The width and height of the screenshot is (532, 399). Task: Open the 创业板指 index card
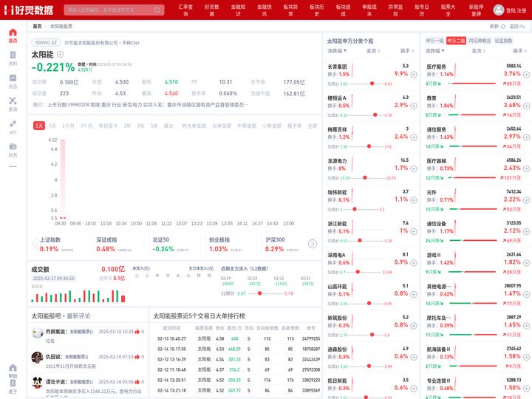(x=231, y=244)
